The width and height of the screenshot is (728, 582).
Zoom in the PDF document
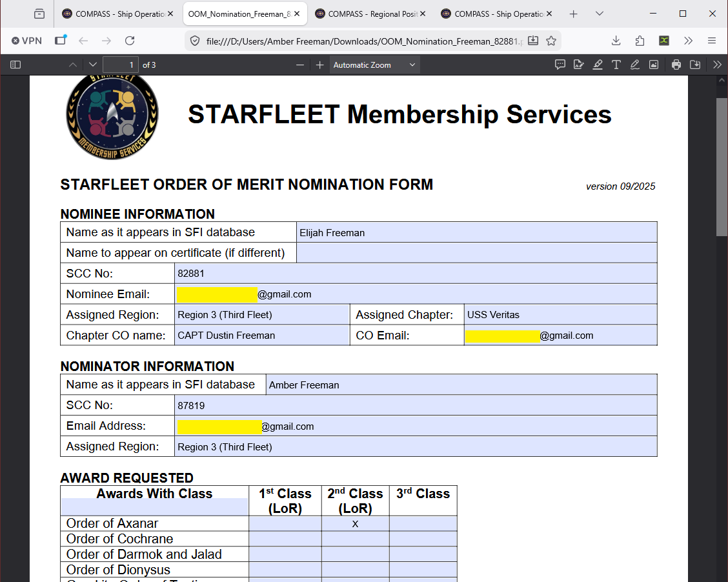click(x=320, y=65)
